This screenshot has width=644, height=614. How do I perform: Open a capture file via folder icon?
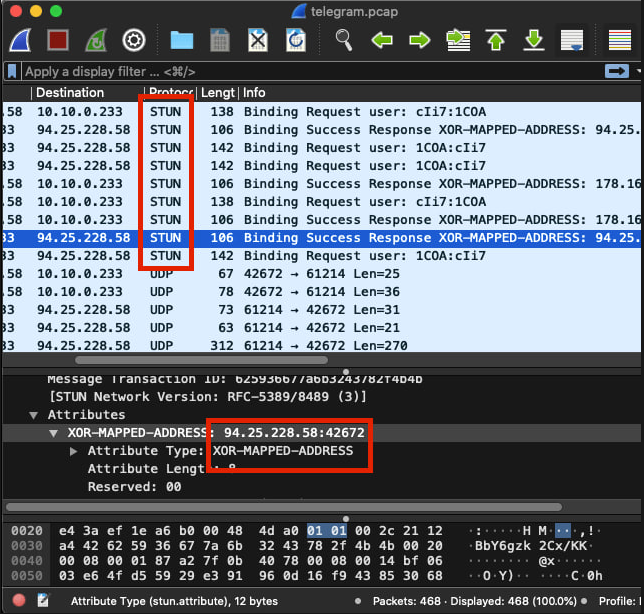click(x=182, y=41)
